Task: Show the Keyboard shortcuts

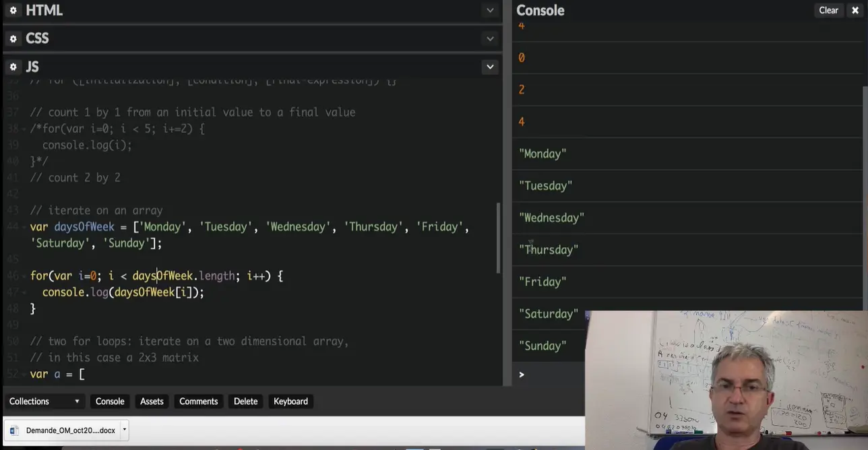Action: tap(290, 401)
